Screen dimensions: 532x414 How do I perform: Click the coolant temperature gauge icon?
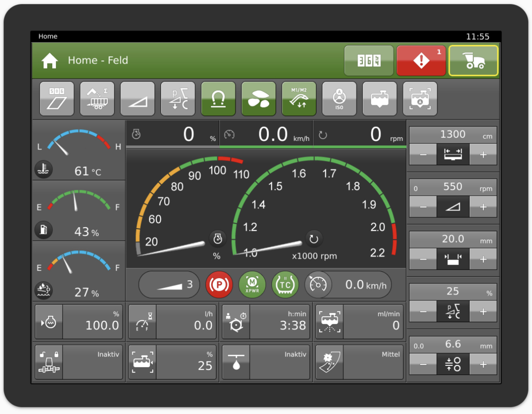point(44,169)
